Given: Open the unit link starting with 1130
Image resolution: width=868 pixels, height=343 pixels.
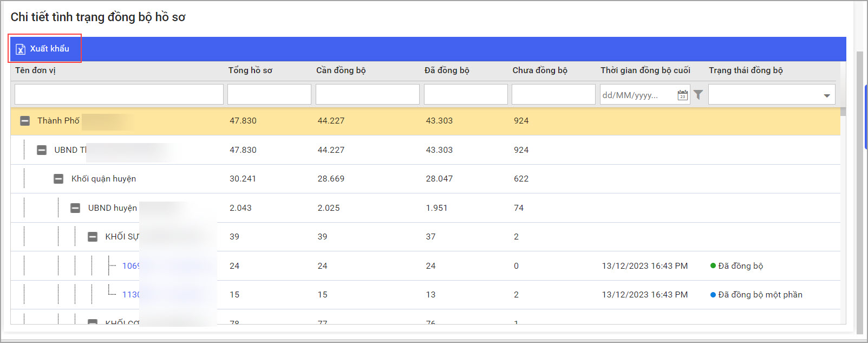Looking at the screenshot, I should click(130, 295).
